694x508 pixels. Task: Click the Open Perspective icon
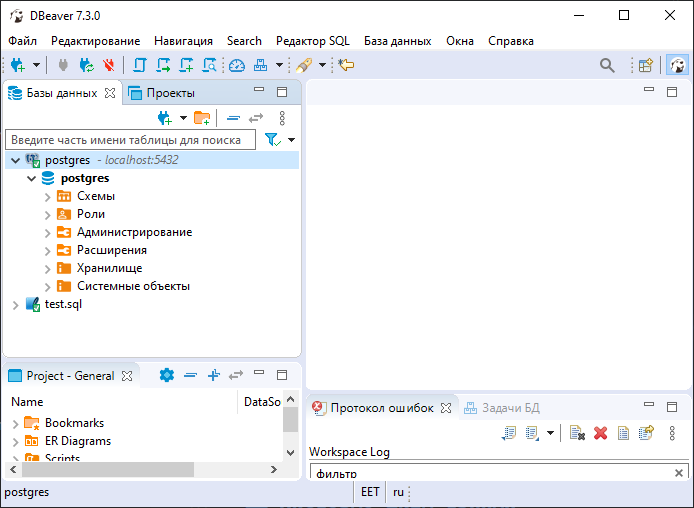pyautogui.click(x=646, y=65)
